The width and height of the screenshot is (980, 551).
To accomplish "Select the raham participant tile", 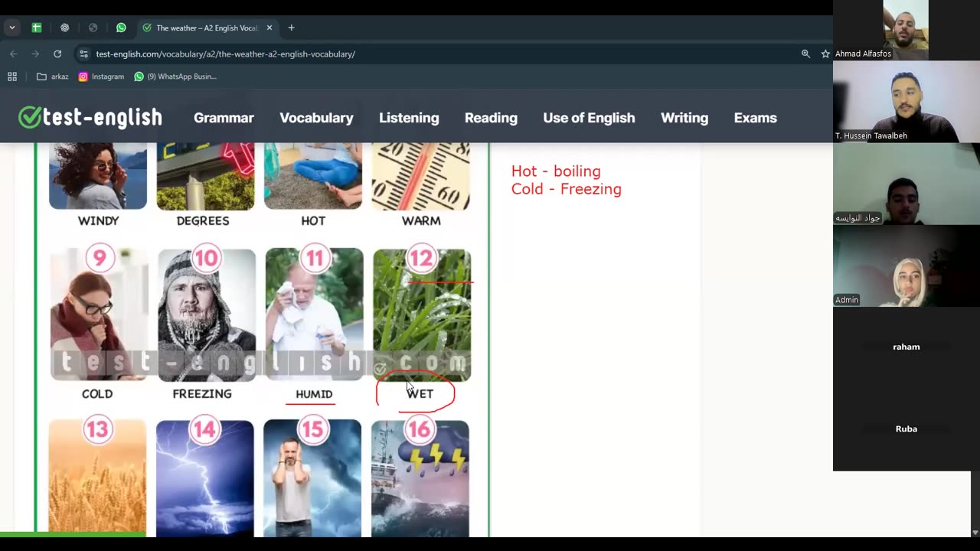I will [x=906, y=347].
